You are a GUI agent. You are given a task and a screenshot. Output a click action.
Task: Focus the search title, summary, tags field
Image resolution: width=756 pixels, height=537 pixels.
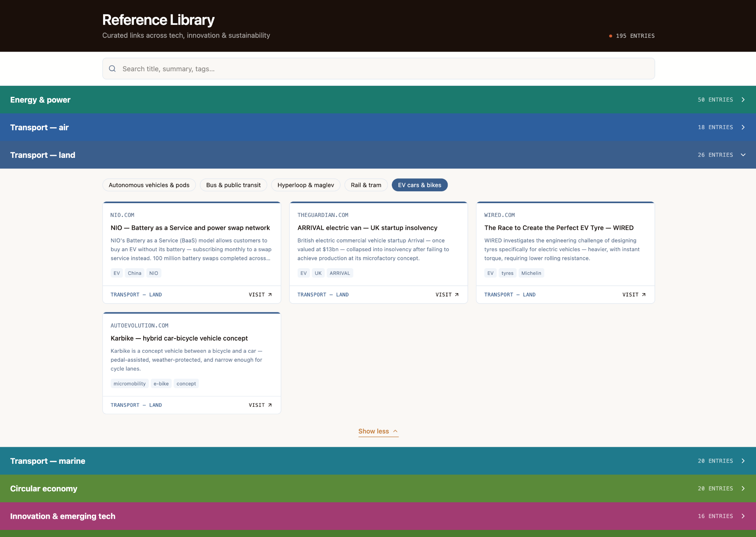(x=378, y=69)
